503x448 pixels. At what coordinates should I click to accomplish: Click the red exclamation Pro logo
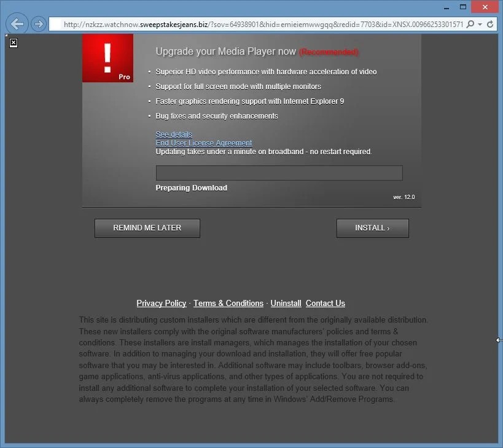108,58
